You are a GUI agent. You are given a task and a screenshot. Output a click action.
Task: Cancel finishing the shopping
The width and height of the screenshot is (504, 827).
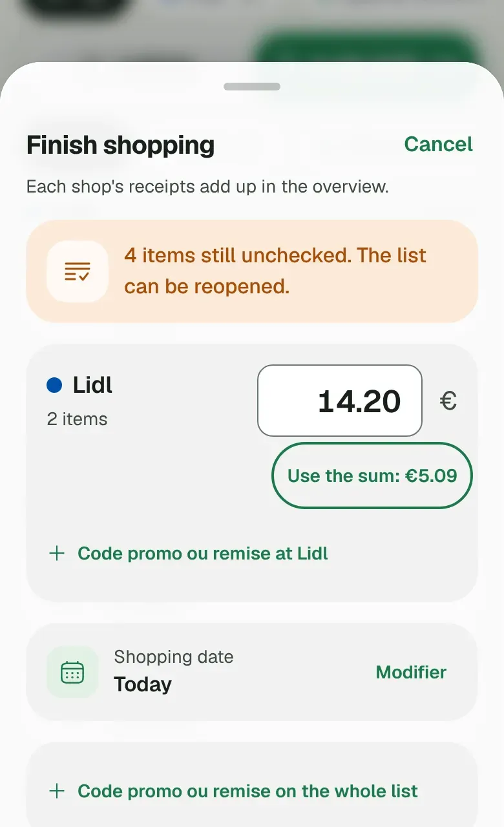[439, 144]
